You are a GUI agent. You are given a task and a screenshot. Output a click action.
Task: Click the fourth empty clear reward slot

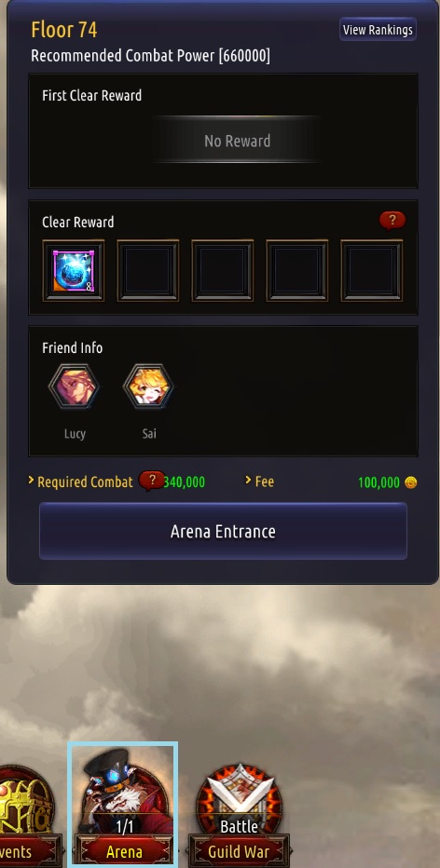[297, 271]
